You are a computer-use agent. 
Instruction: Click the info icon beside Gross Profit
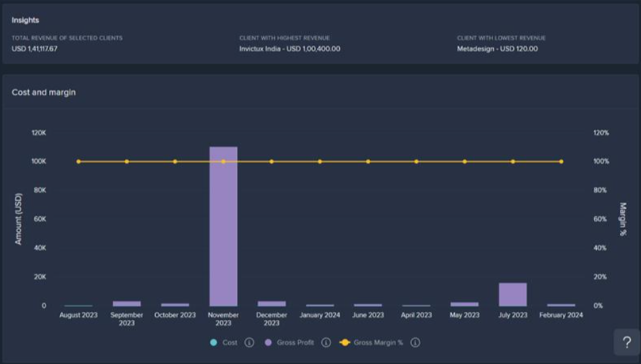point(326,343)
